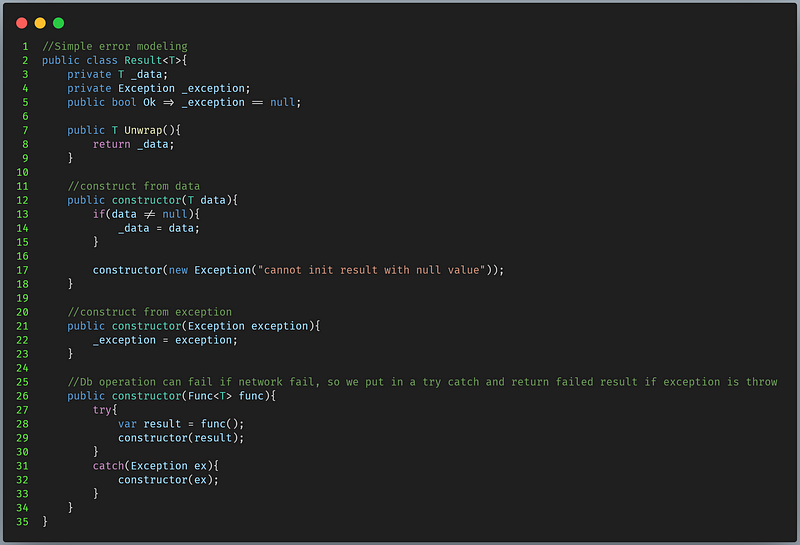Click the string 'cannot init result with null value'
The image size is (800, 545).
coord(371,270)
